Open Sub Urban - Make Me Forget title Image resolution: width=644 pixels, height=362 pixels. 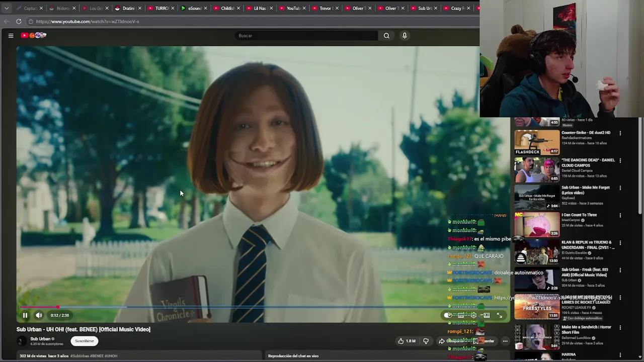586,190
